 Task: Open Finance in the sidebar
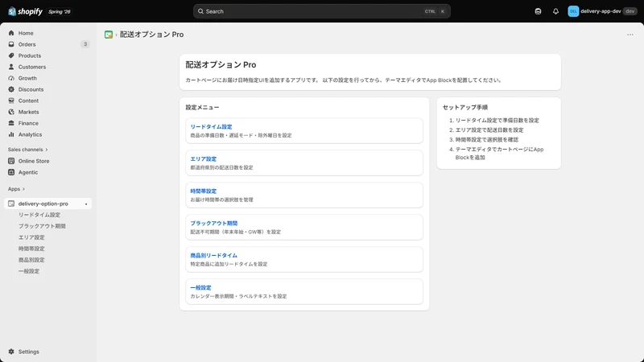point(28,123)
